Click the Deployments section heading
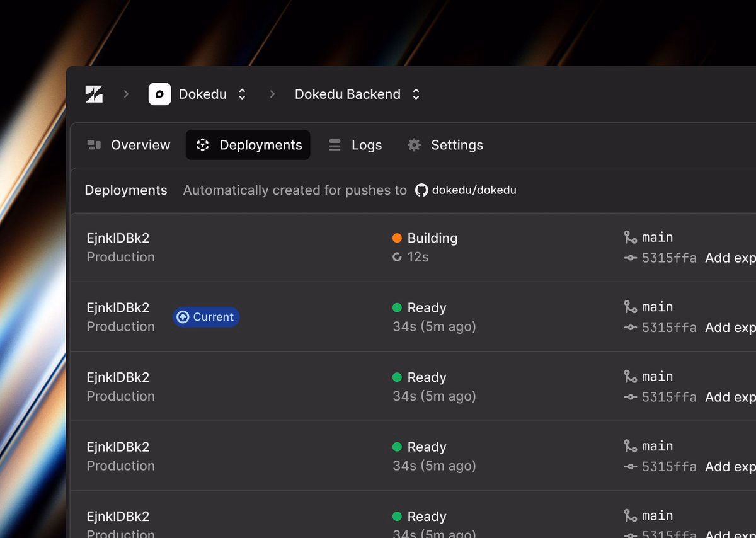This screenshot has width=756, height=538. 126,190
